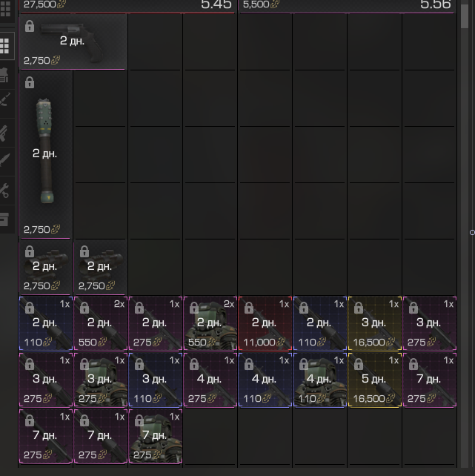This screenshot has height=476, width=475.
Task: Click the lock icon on the revolver
Action: [x=30, y=26]
